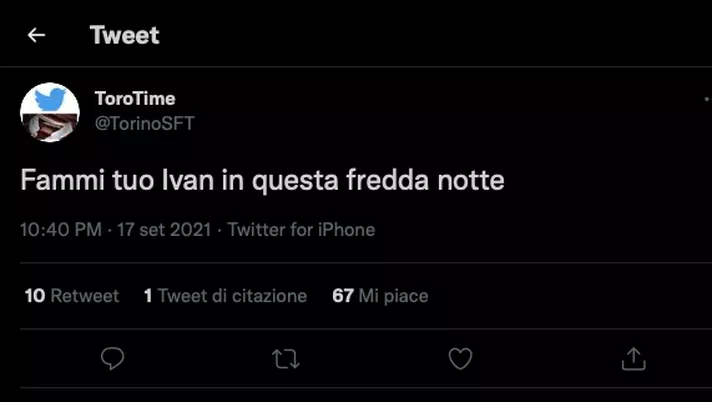Screen dimensions: 712x402
Task: View the 67 Mi piace list
Action: click(x=380, y=296)
